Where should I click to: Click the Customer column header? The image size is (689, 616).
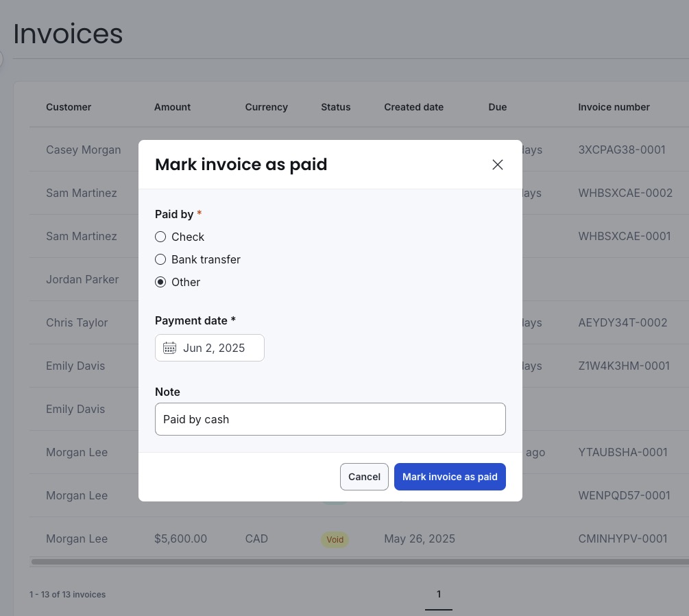[69, 107]
